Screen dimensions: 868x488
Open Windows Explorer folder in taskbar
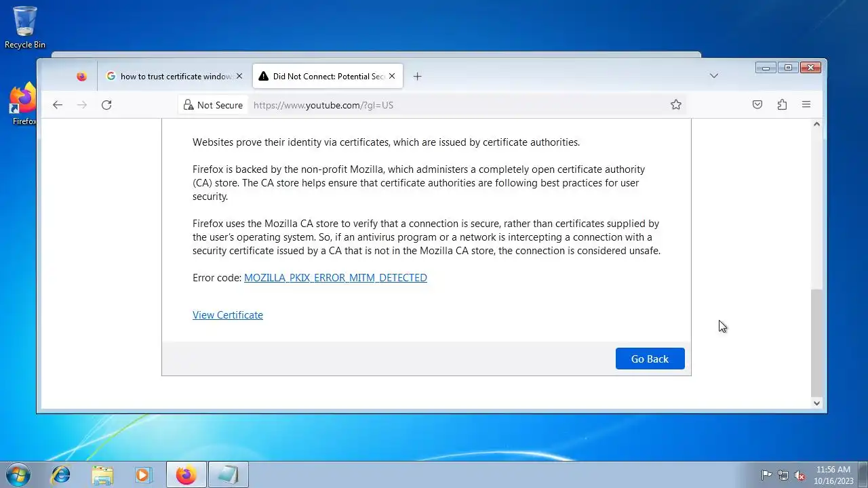(x=102, y=475)
